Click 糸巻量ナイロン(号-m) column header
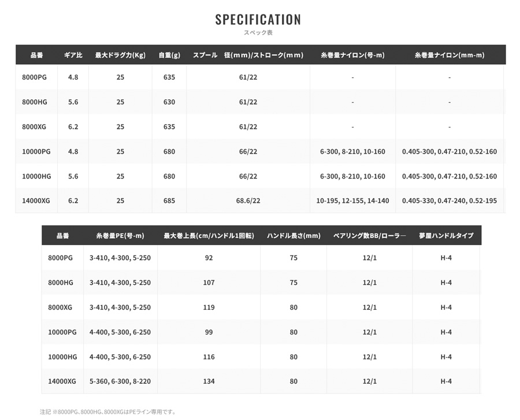 pos(352,55)
